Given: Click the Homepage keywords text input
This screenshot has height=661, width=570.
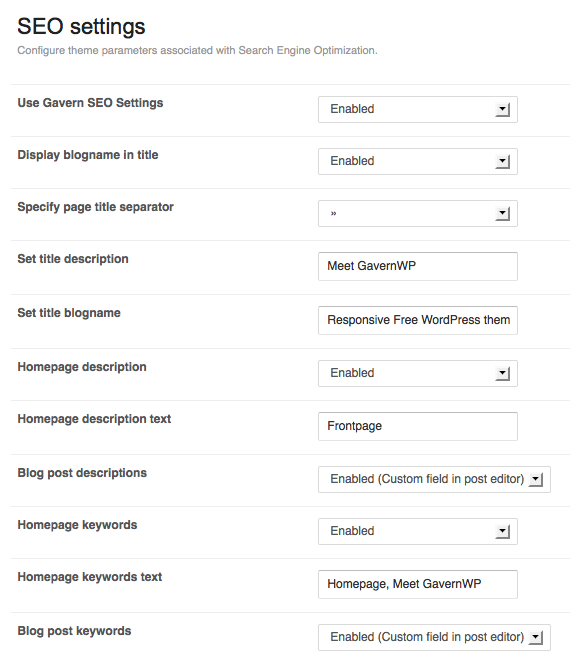Looking at the screenshot, I should (x=418, y=584).
